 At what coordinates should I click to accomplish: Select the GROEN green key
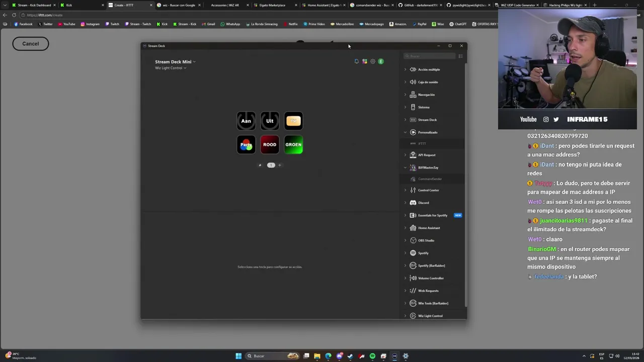click(x=293, y=145)
